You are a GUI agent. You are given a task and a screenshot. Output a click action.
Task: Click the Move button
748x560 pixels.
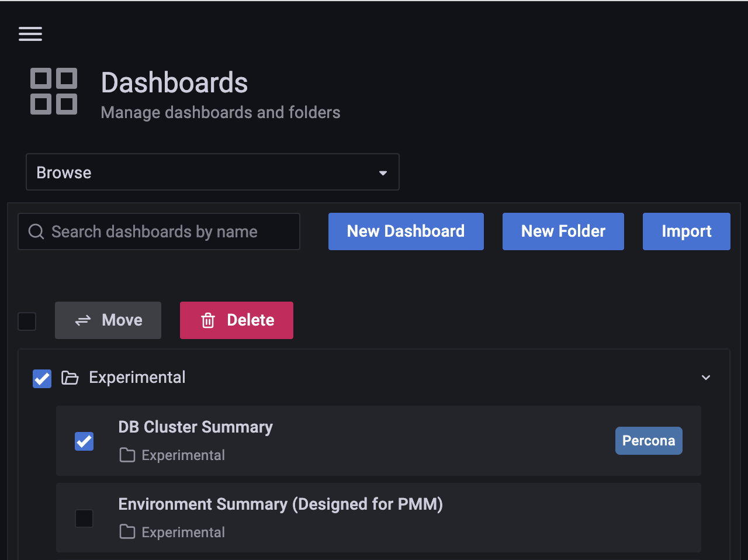coord(108,320)
